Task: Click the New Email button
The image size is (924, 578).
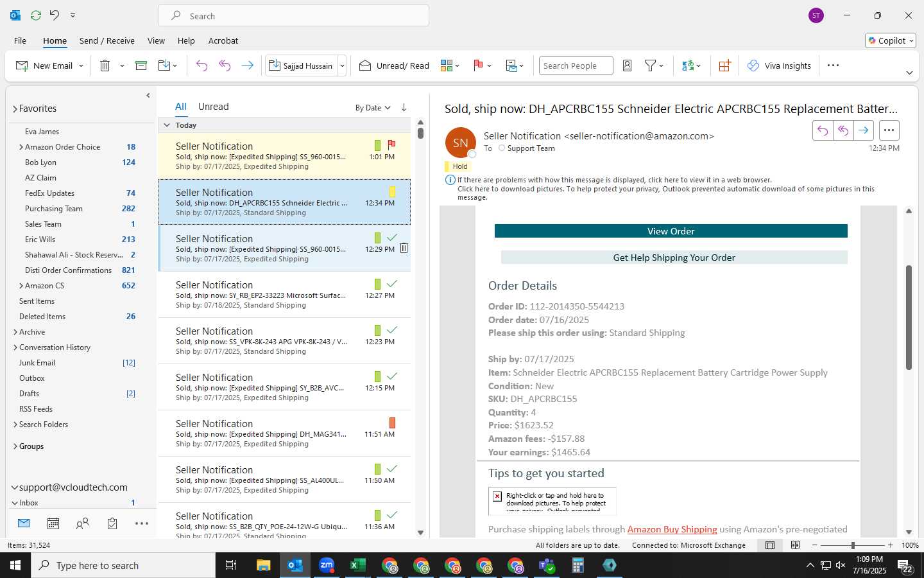Action: point(44,66)
